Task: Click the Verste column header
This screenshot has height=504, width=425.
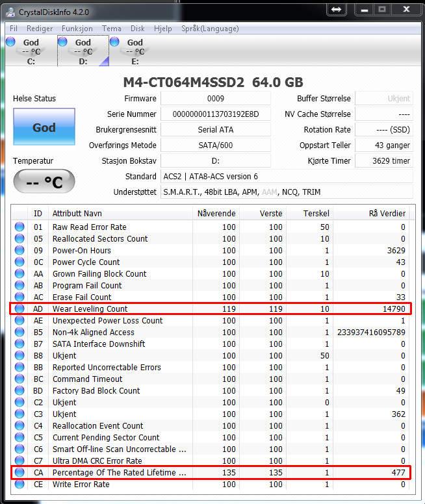Action: click(x=263, y=213)
